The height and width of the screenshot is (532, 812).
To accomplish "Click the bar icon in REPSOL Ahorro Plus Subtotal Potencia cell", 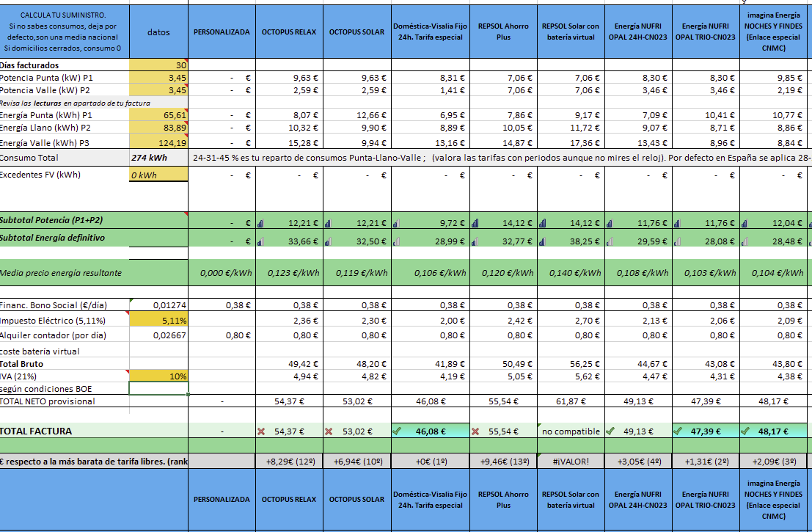I will (x=475, y=223).
